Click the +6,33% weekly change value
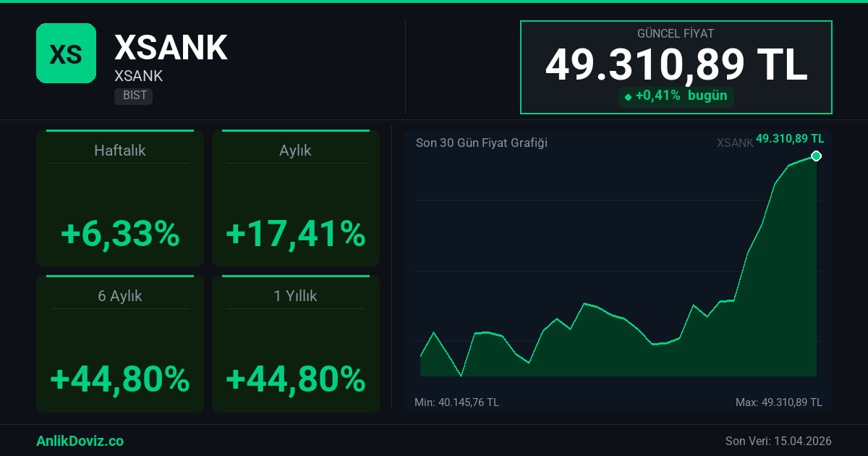 [120, 235]
